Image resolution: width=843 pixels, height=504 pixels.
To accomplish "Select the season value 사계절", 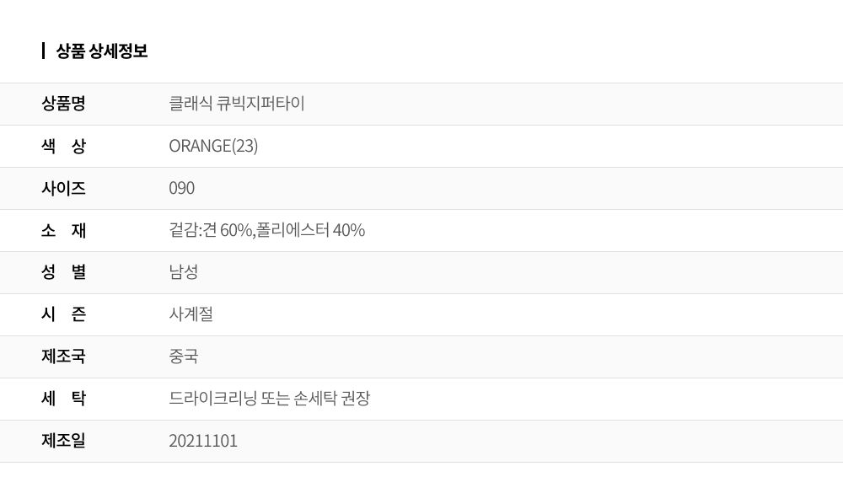I will point(191,314).
